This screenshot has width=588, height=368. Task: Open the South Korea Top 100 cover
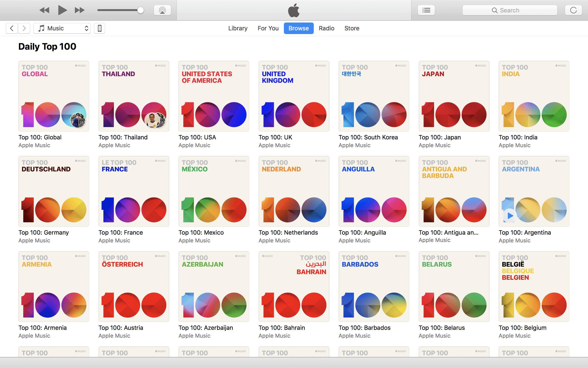click(374, 96)
